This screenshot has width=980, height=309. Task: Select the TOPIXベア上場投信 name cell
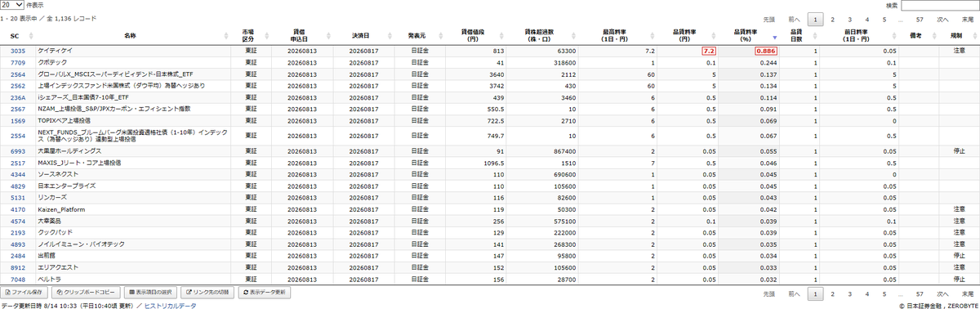[133, 120]
